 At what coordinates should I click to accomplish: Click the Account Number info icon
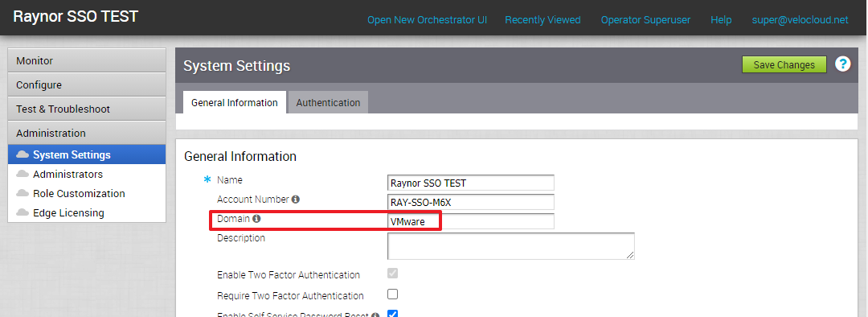(x=296, y=200)
